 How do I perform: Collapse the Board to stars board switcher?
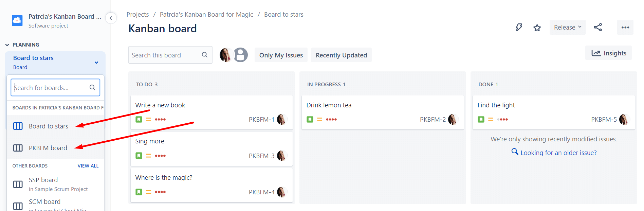(96, 62)
